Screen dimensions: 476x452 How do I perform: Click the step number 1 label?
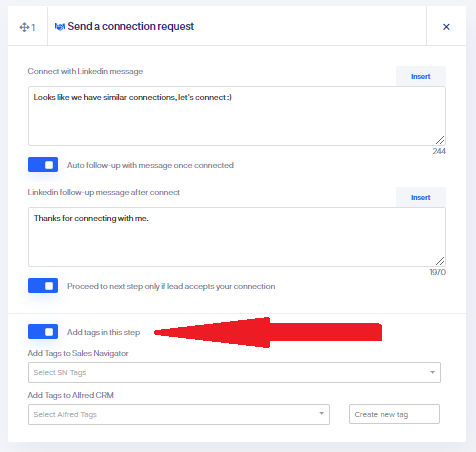pos(33,27)
